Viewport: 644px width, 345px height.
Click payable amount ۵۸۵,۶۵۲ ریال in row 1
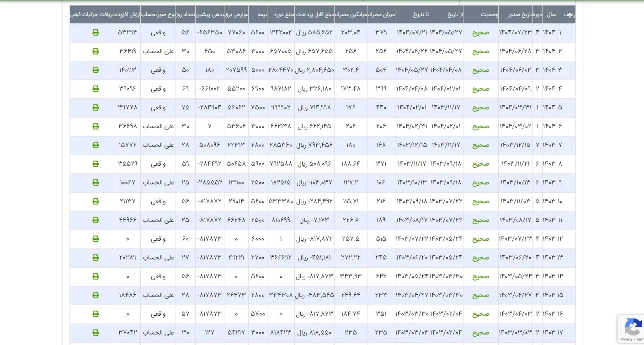pyautogui.click(x=314, y=32)
